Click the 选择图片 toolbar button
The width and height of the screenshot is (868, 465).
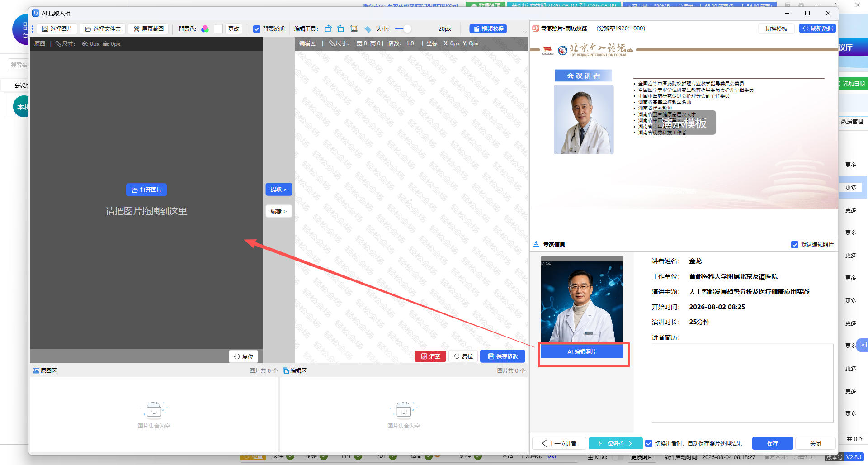tap(57, 29)
